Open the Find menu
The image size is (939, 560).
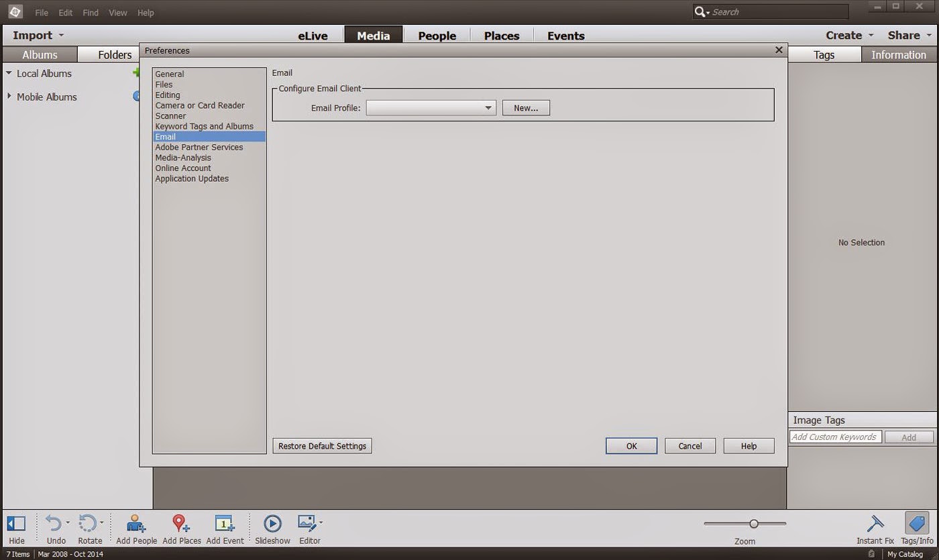click(91, 13)
